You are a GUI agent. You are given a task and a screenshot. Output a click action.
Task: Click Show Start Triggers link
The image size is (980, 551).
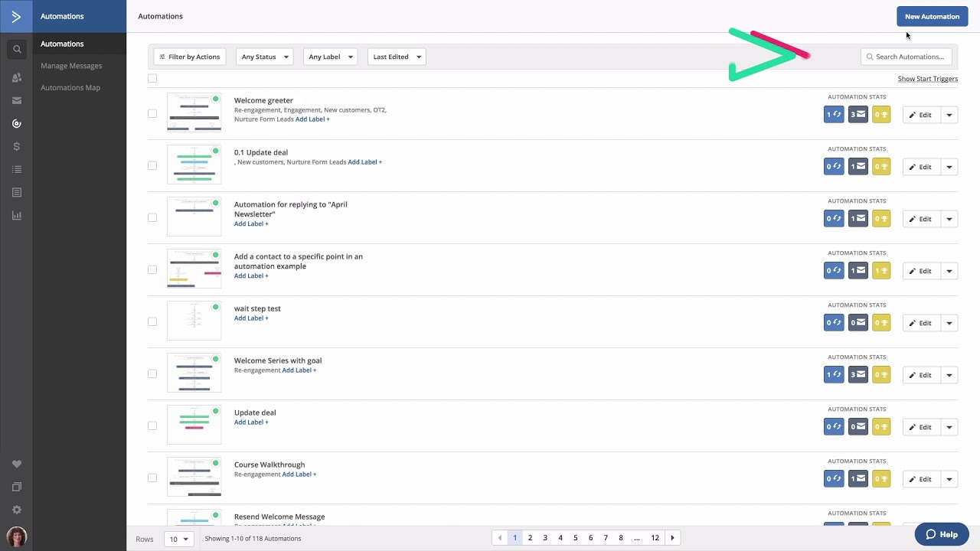coord(927,79)
